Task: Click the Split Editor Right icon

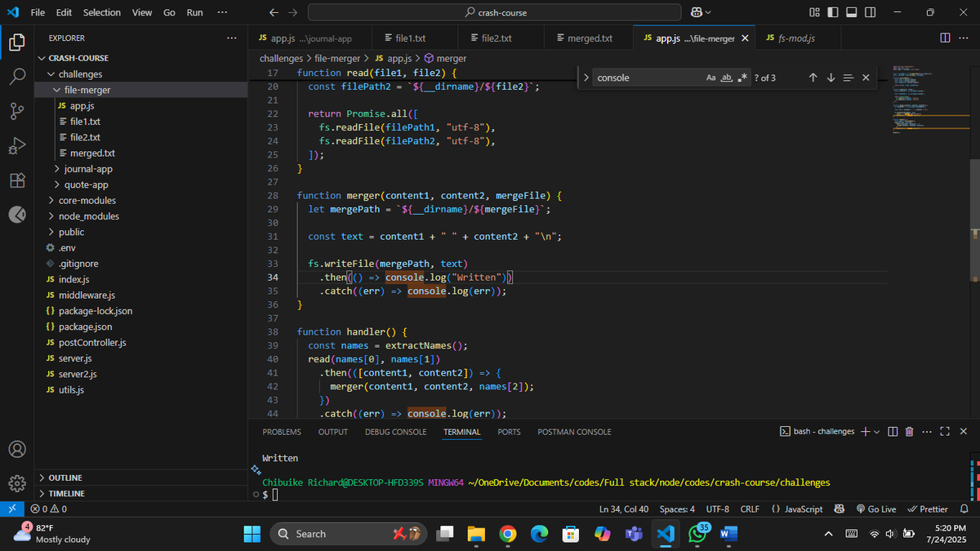Action: tap(945, 38)
